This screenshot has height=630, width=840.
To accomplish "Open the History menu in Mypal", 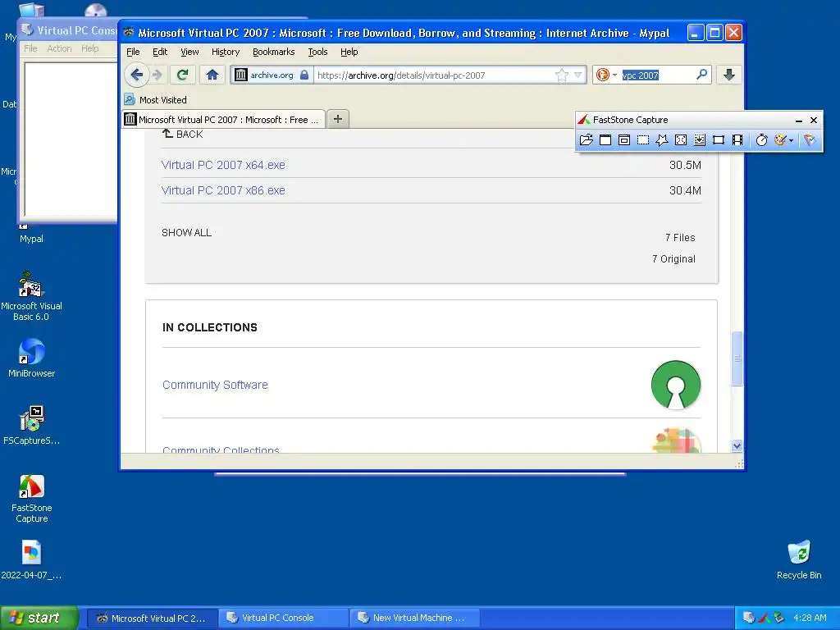I will click(x=226, y=52).
